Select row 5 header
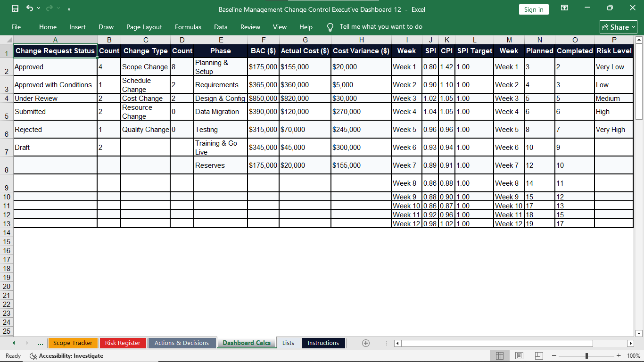Image resolution: width=644 pixels, height=362 pixels. coord(7,111)
